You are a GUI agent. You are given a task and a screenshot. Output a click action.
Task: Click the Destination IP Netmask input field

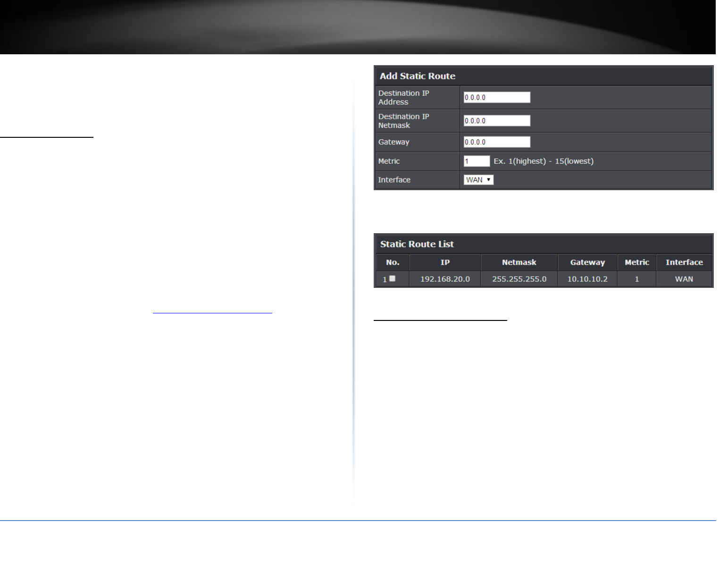click(497, 121)
